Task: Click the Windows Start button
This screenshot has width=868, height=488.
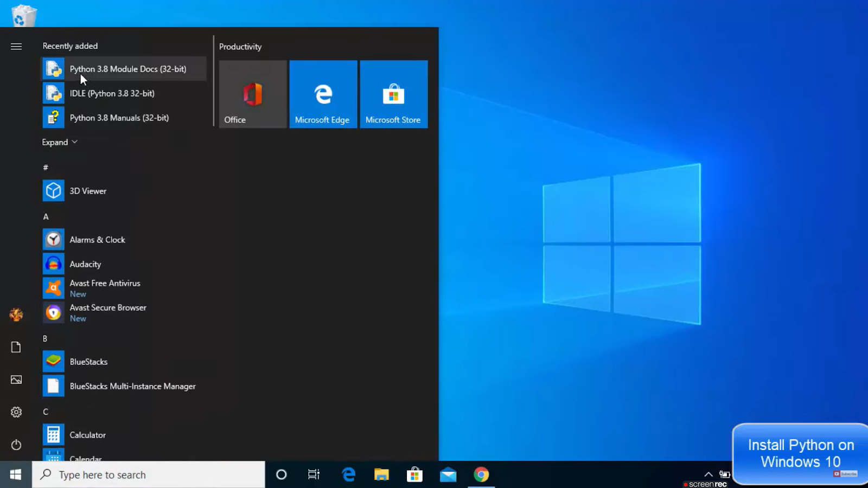Action: (16, 474)
